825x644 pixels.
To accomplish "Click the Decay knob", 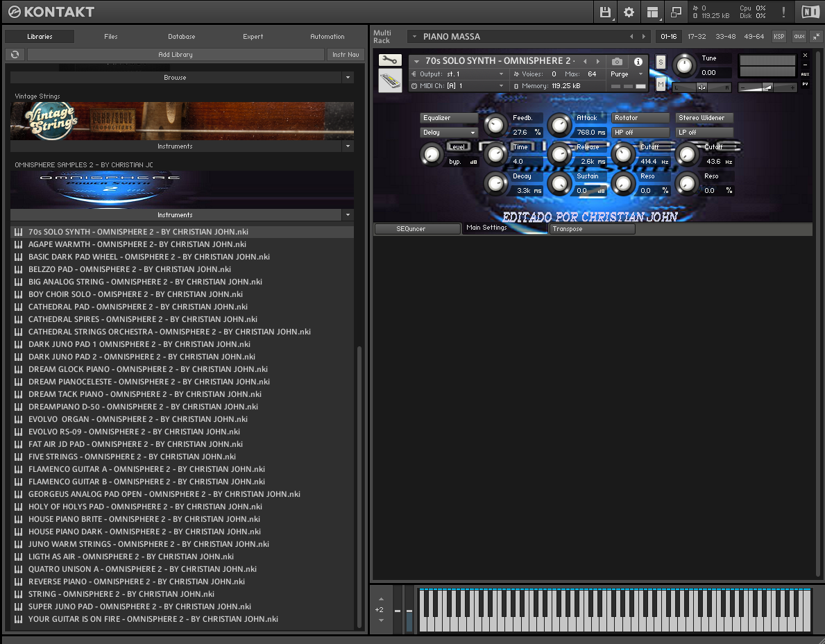I will pos(495,184).
